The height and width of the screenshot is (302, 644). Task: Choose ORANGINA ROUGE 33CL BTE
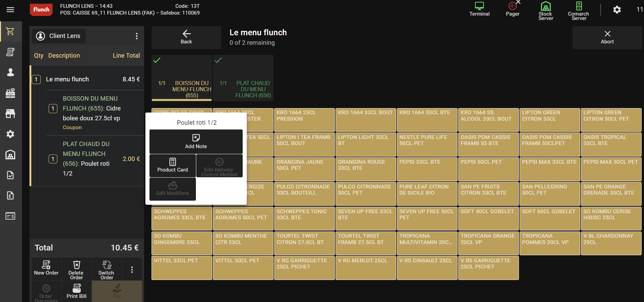coord(366,169)
